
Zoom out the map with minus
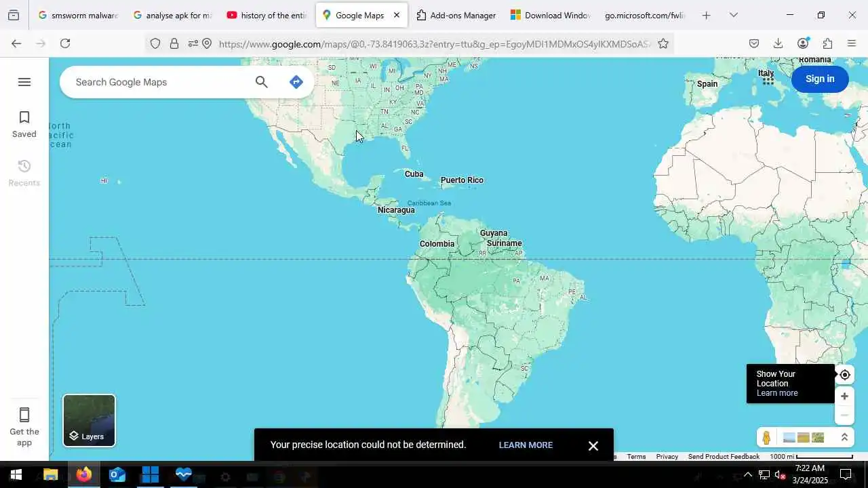844,415
